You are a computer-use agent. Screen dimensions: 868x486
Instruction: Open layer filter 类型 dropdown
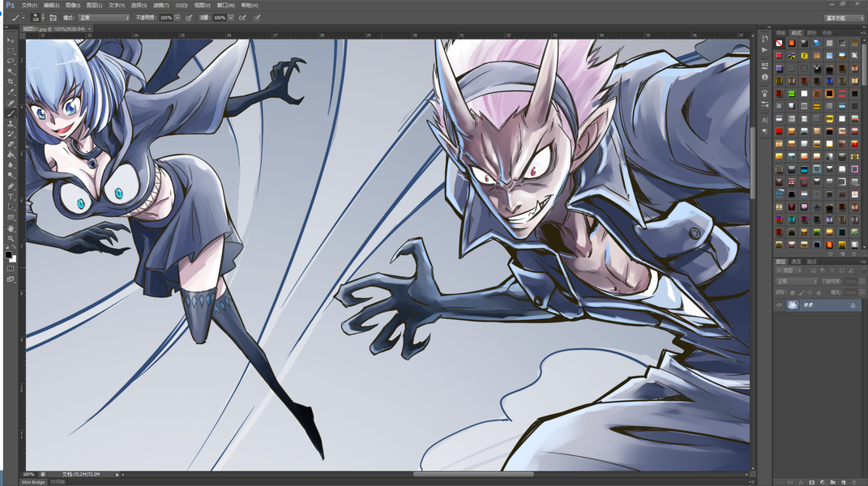click(x=789, y=270)
